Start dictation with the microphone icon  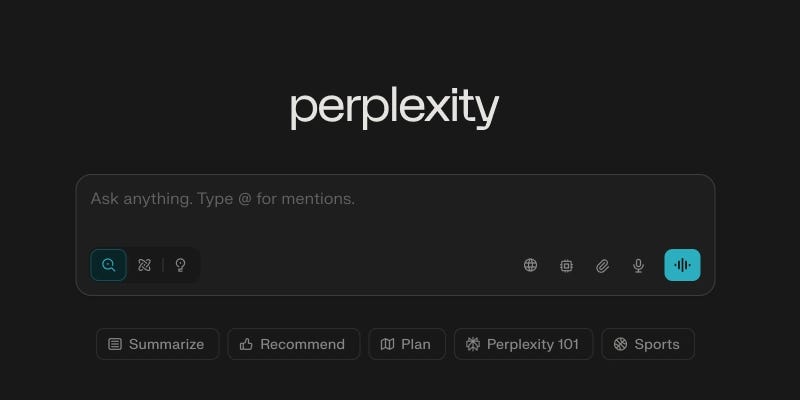tap(638, 265)
